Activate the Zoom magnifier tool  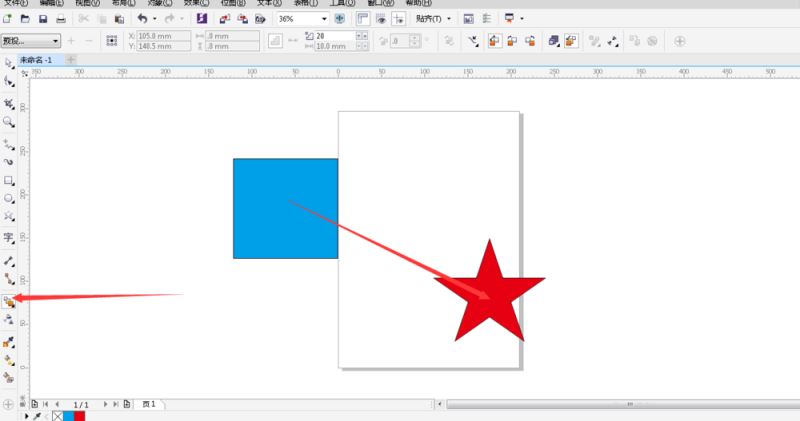pyautogui.click(x=9, y=122)
